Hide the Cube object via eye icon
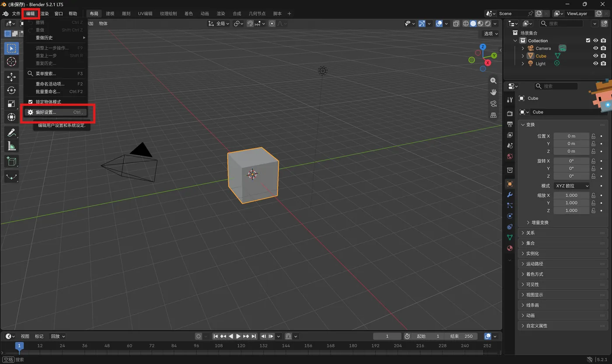The image size is (612, 364). tap(595, 56)
